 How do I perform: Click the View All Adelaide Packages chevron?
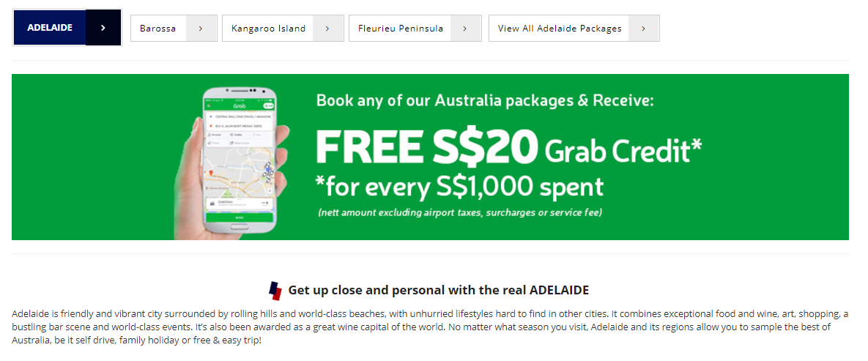[643, 29]
